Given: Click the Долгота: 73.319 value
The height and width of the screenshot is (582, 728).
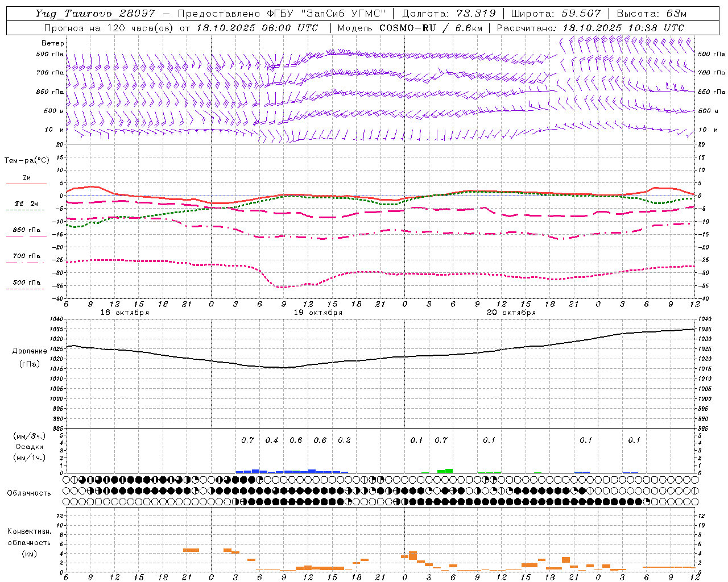Looking at the screenshot, I should tap(449, 14).
